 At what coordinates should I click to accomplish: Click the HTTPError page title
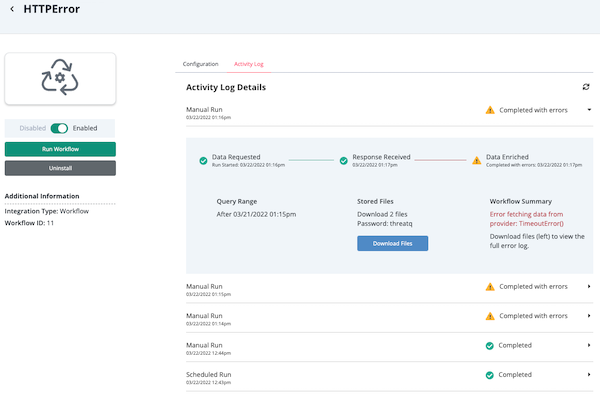point(52,9)
